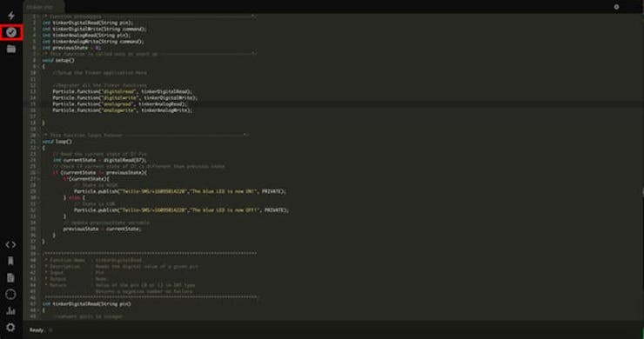Verify code using the checkmark icon

click(11, 32)
